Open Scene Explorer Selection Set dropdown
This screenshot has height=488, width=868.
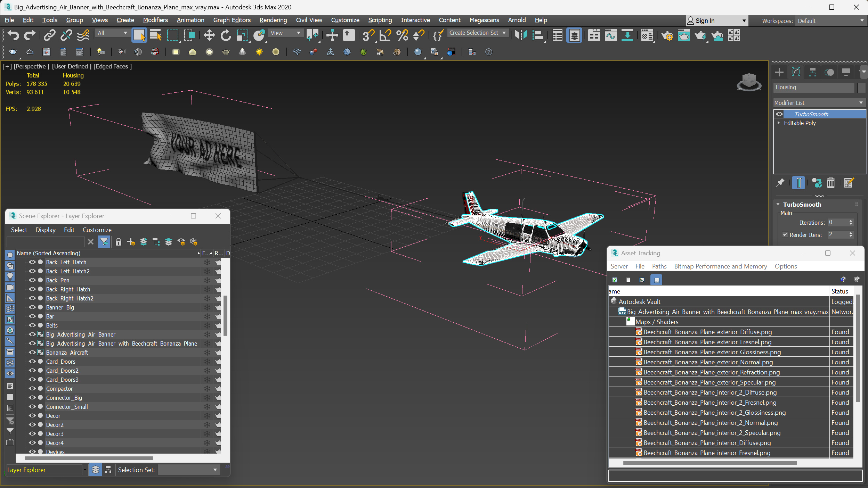(189, 470)
